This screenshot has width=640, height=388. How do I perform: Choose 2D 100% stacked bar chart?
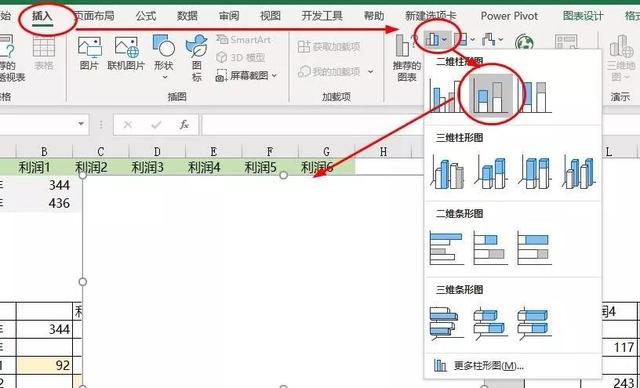534,248
